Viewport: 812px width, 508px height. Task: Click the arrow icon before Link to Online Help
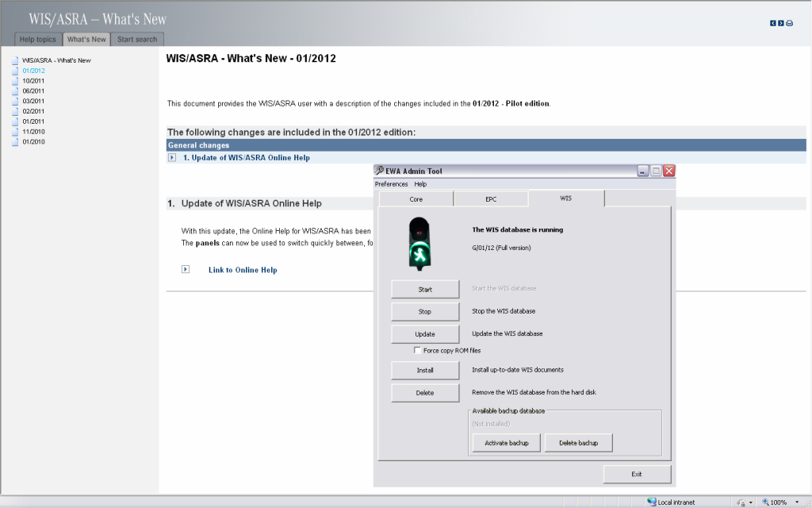tap(186, 269)
